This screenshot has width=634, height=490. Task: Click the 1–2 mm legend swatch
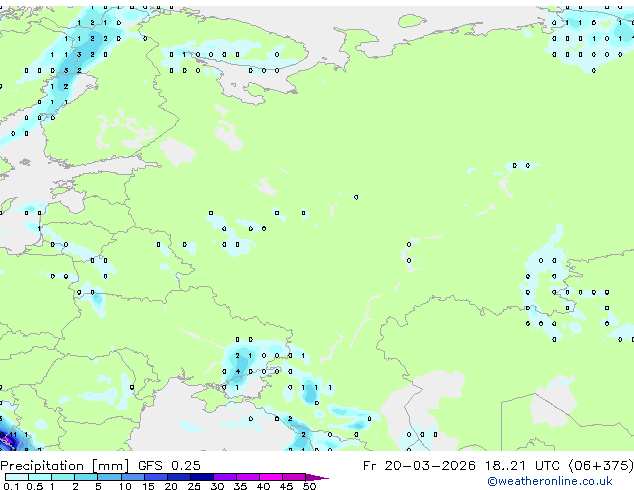[x=63, y=477]
